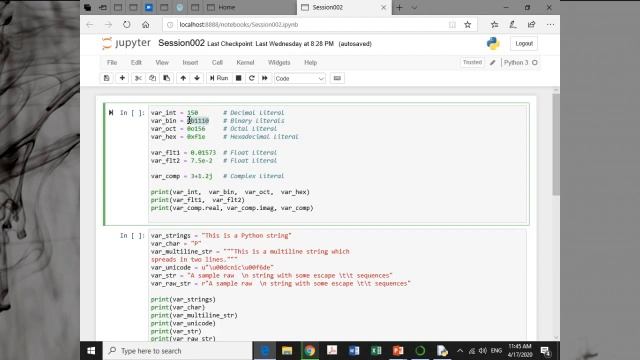Click the Python 3 kernel status circle

point(535,62)
